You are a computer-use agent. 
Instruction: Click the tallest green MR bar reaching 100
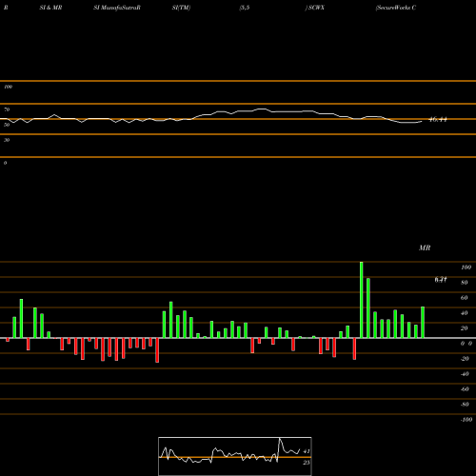coord(362,300)
